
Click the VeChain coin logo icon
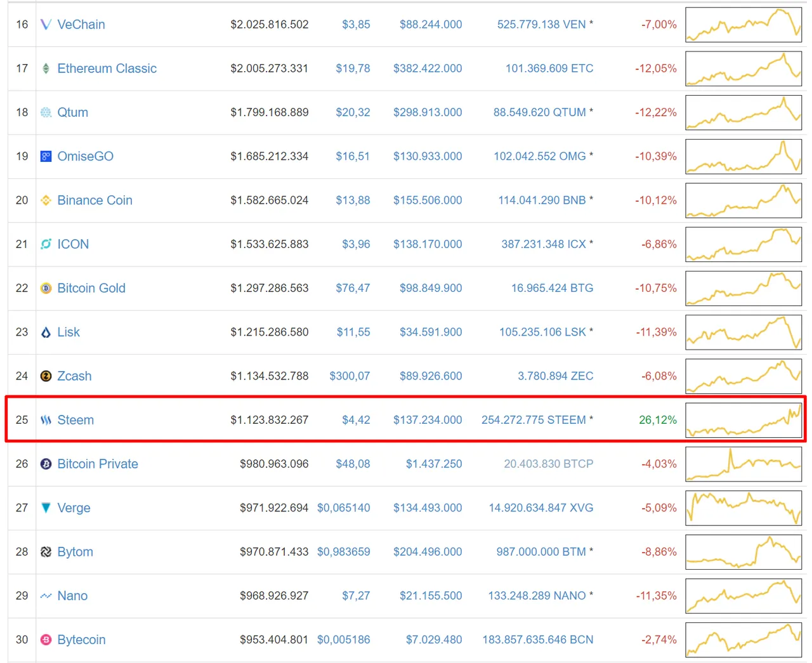tap(46, 25)
